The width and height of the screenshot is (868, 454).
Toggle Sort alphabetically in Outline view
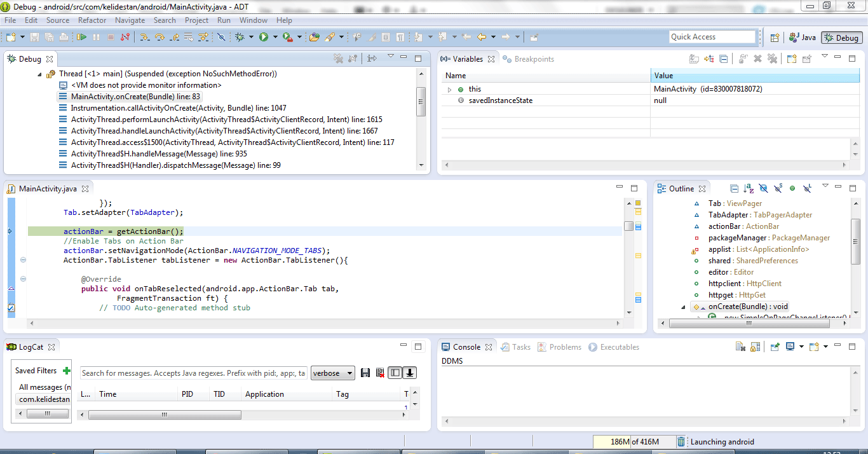[x=749, y=189]
